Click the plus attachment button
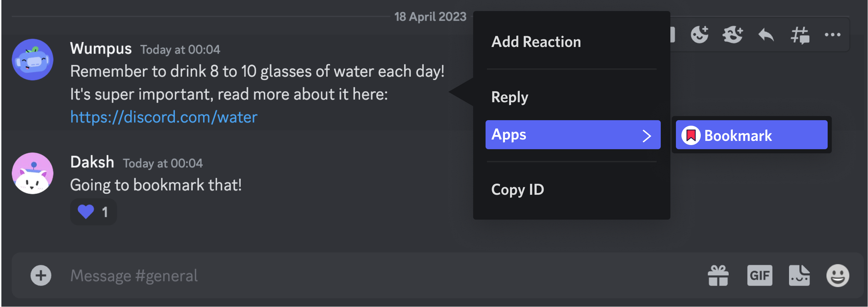Viewport: 868px width, 307px height. click(41, 275)
